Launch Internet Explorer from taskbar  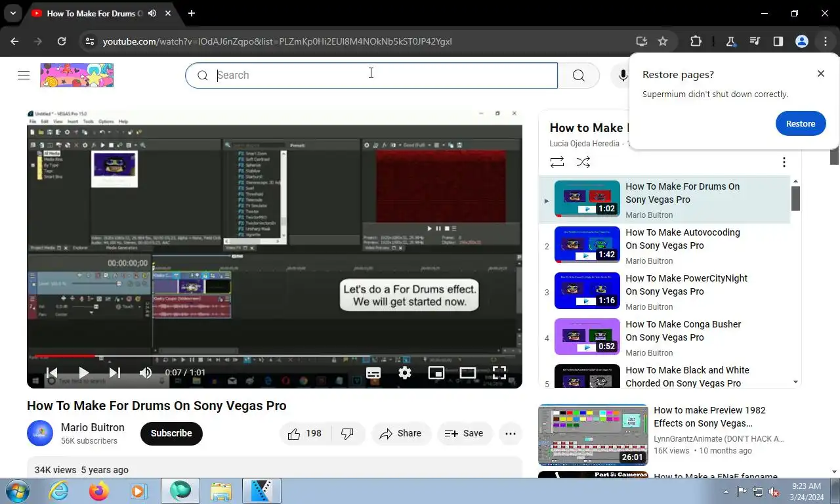[x=59, y=491]
